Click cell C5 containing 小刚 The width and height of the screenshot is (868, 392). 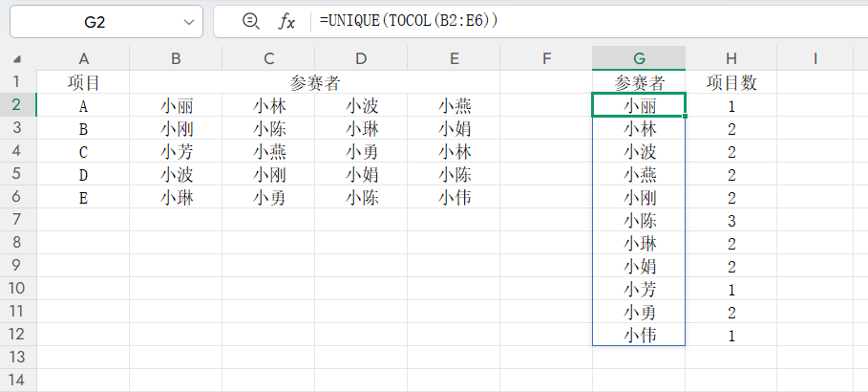(268, 175)
